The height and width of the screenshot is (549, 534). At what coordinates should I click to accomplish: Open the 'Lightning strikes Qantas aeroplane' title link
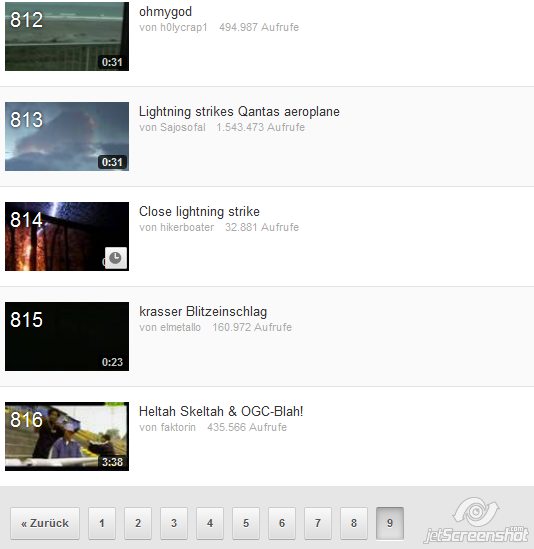click(239, 112)
